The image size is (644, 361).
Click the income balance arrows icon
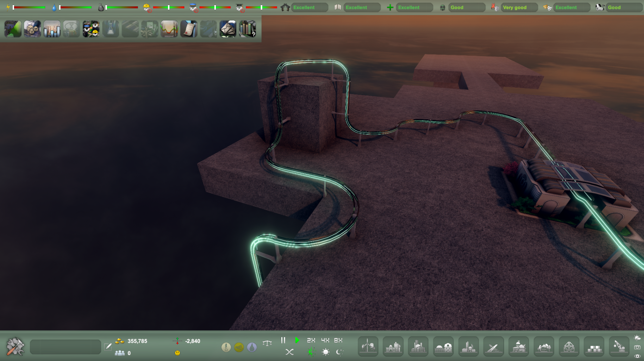pos(177,341)
